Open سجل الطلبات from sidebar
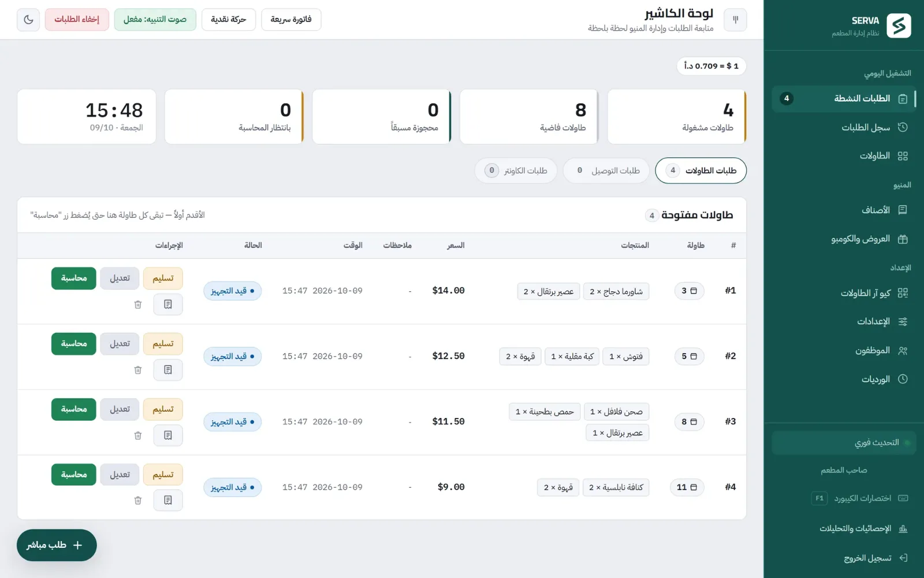 (844, 127)
